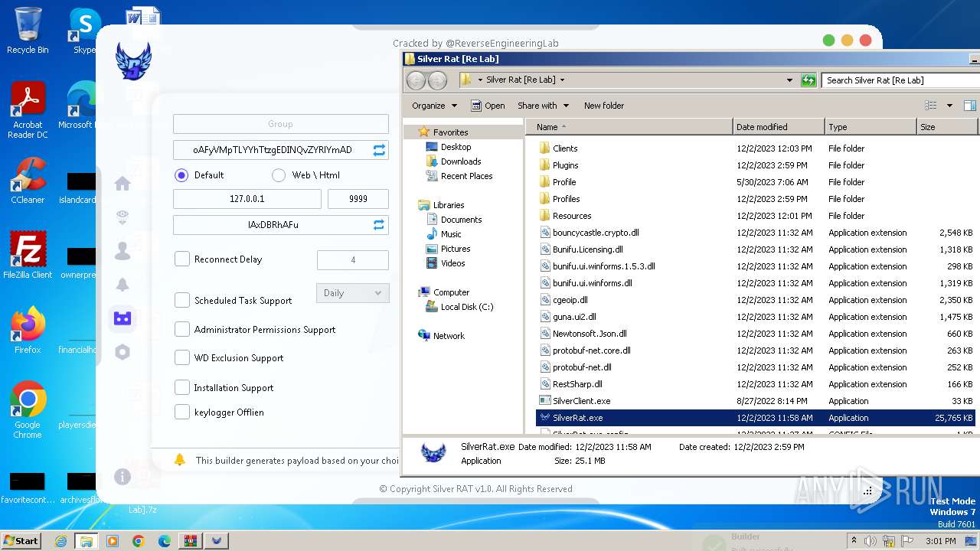Click the Start button

point(21,541)
